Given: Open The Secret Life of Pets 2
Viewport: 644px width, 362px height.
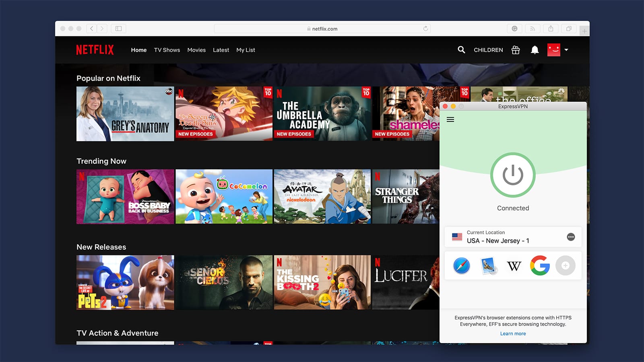Looking at the screenshot, I should (x=125, y=282).
